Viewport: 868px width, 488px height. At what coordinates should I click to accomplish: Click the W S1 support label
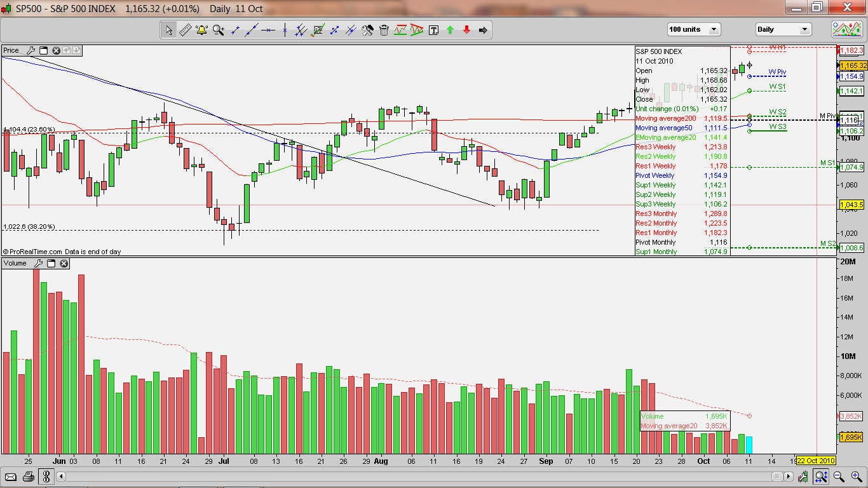click(x=777, y=86)
